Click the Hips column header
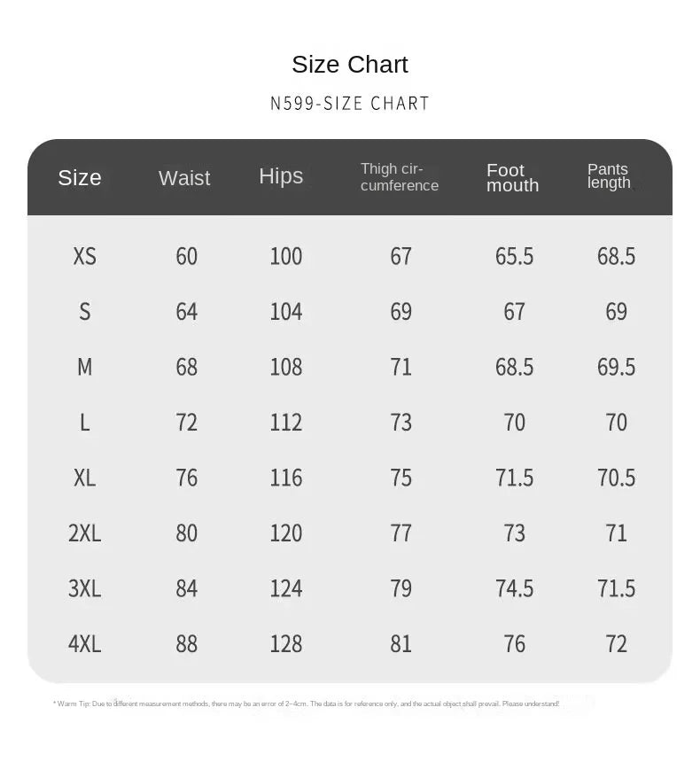 point(281,176)
